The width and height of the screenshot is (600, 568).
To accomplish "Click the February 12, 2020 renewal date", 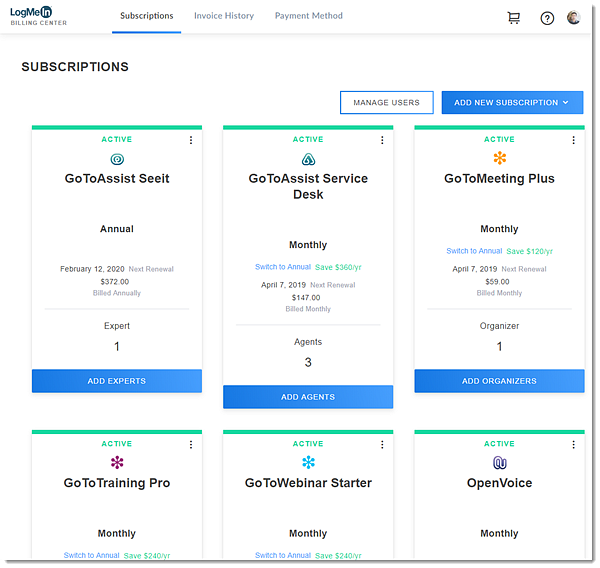I will (x=92, y=269).
